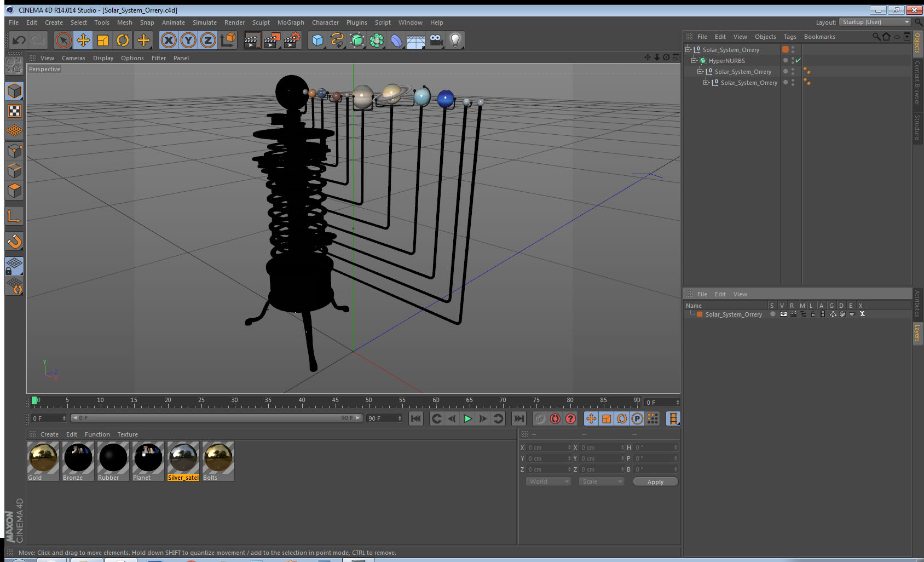The image size is (924, 562).
Task: Play the animation forward
Action: pyautogui.click(x=467, y=418)
